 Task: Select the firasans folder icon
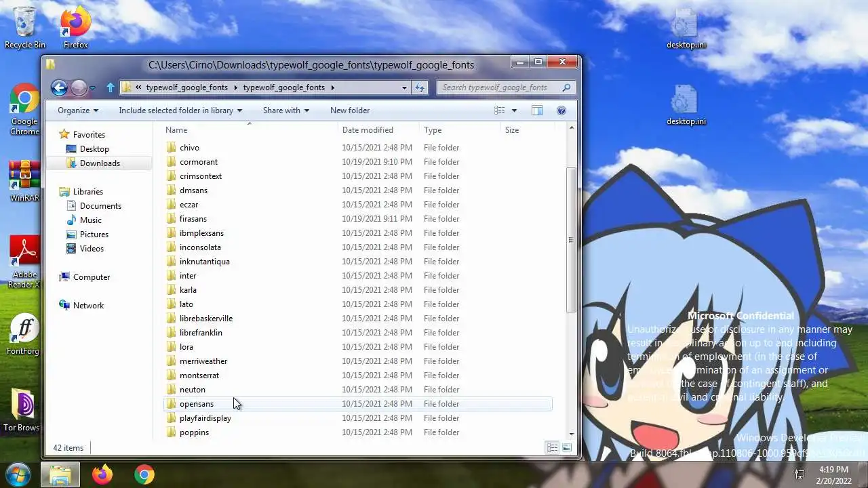pos(171,219)
